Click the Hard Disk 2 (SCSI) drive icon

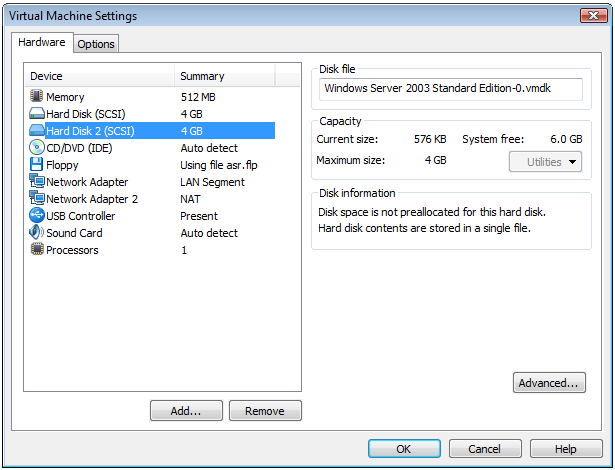point(36,130)
